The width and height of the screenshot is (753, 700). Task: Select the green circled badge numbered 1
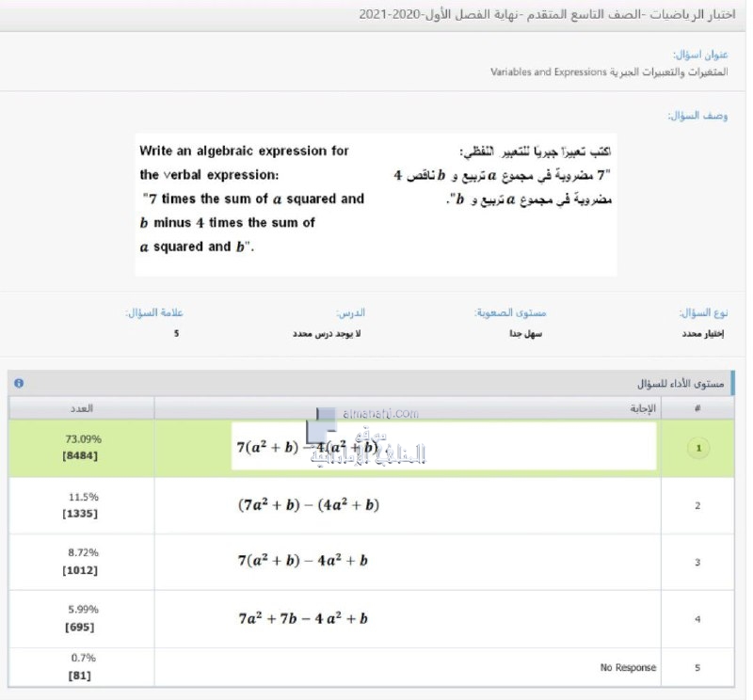(x=697, y=448)
